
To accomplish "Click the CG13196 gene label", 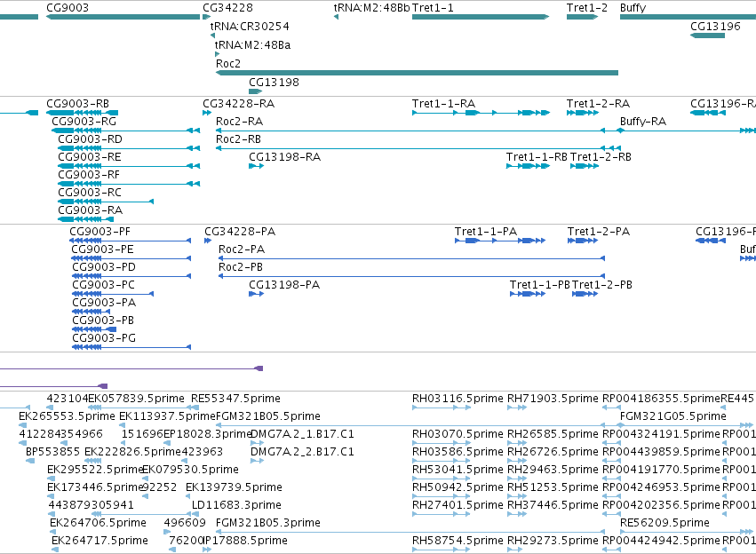I will click(715, 27).
